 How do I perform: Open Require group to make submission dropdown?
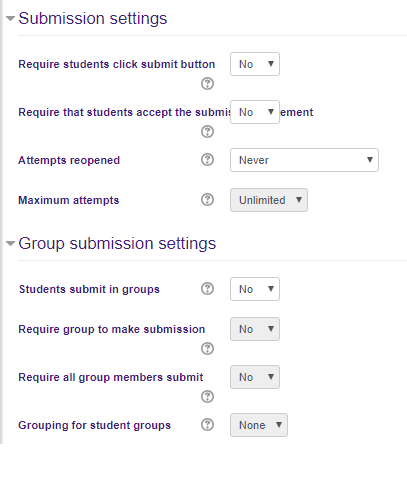click(x=255, y=329)
